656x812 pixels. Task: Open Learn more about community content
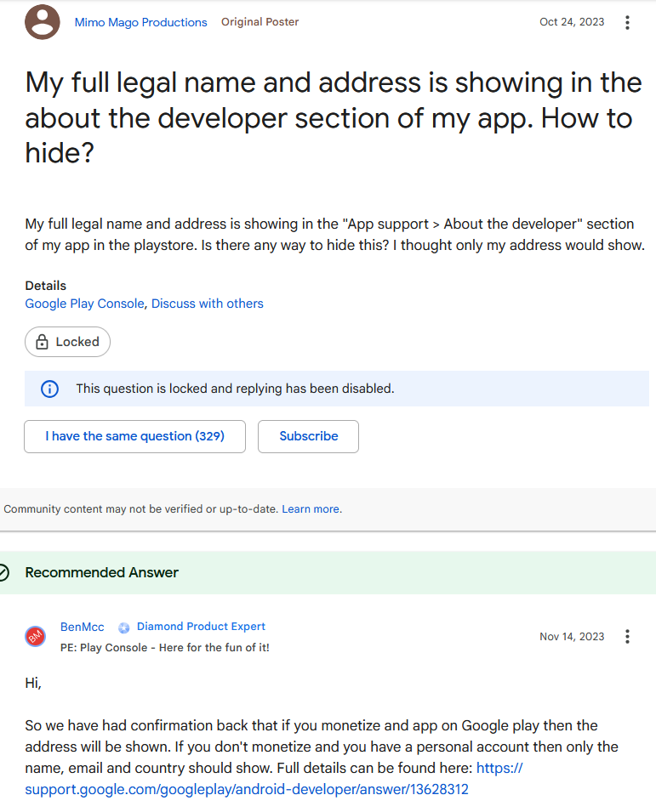[311, 509]
